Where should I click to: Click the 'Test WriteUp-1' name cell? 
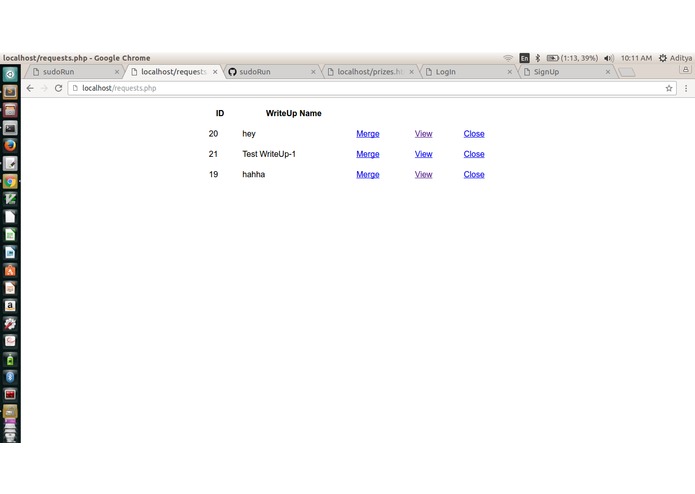269,154
